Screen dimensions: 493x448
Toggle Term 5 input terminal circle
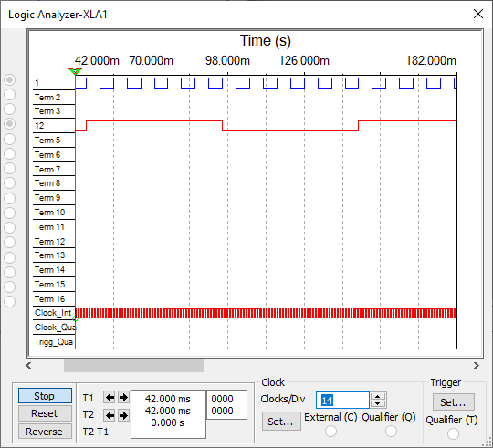click(10, 139)
